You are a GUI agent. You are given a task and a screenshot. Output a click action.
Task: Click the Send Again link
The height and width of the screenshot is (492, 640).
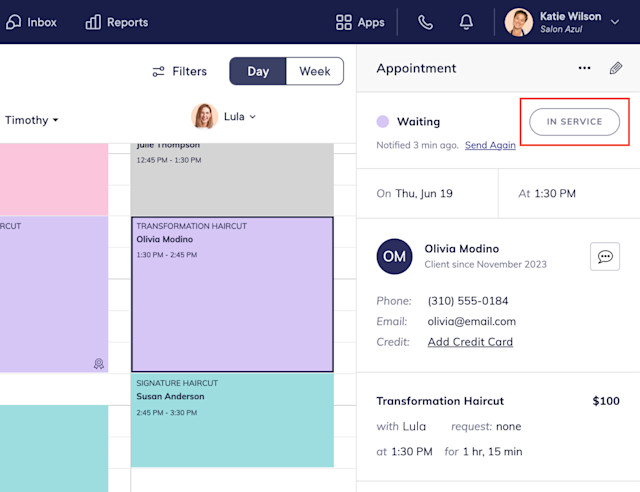[490, 145]
